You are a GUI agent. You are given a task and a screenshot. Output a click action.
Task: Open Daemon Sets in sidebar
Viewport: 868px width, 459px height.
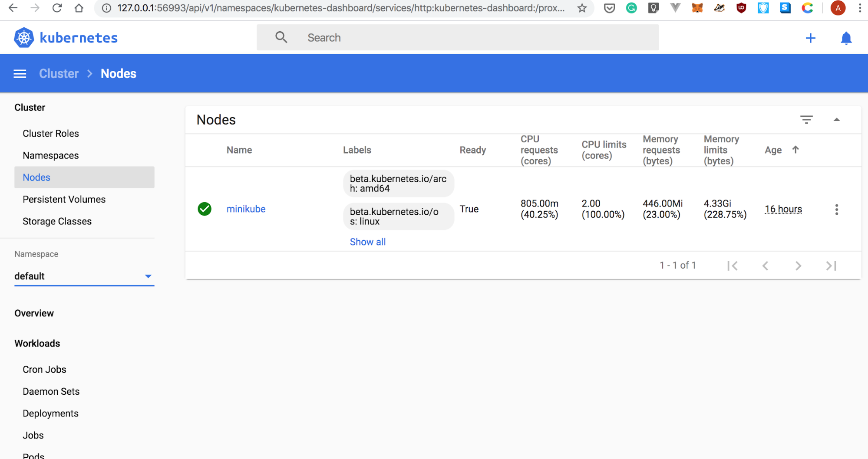[x=51, y=392]
